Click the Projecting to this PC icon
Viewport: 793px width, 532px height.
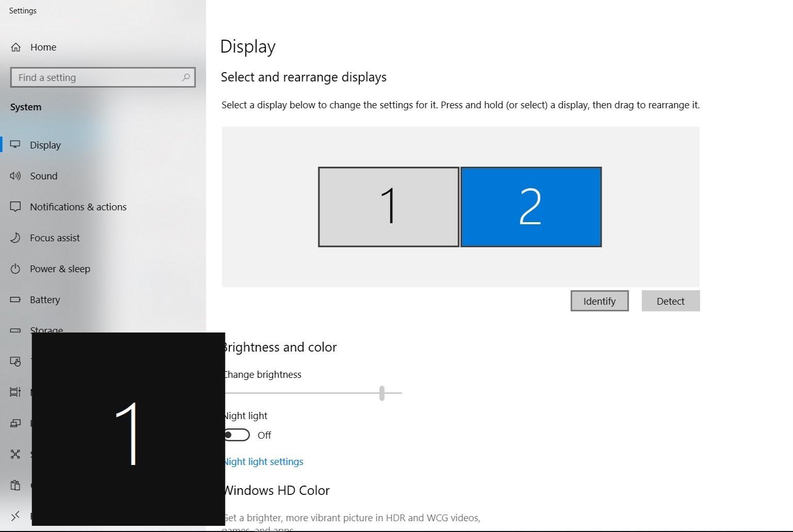[15, 423]
